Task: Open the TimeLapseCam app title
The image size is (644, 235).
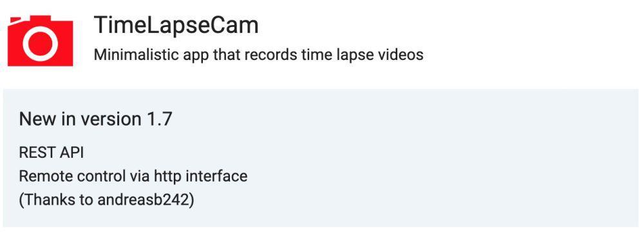Action: pos(176,25)
